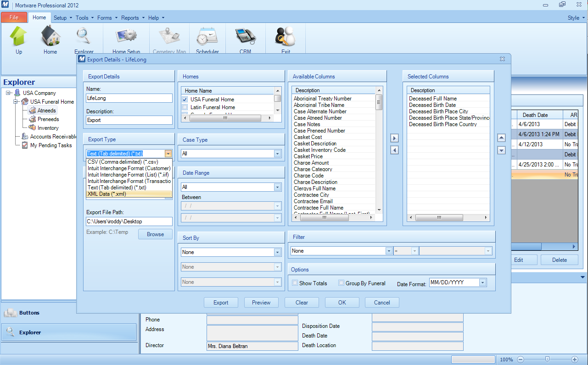Uncheck USA Funeral Home checkbox
Viewport: 588px width, 365px height.
(185, 100)
